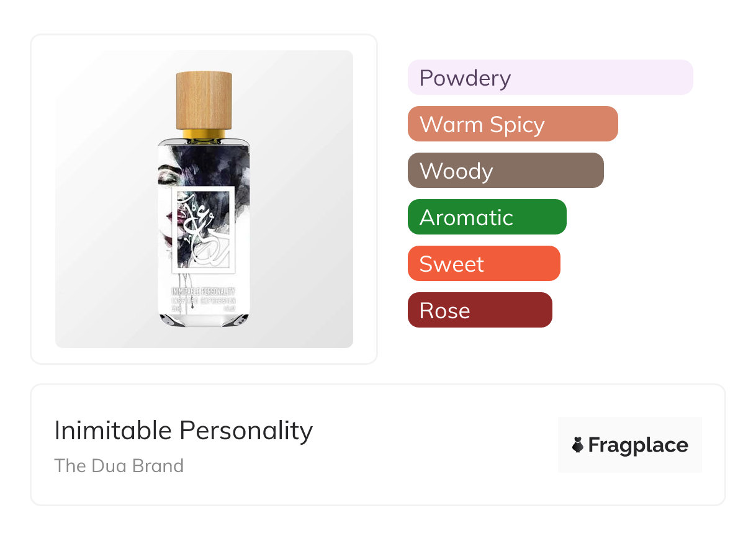The width and height of the screenshot is (756, 536).
Task: Select the dark red Rose accord bar
Action: point(480,310)
